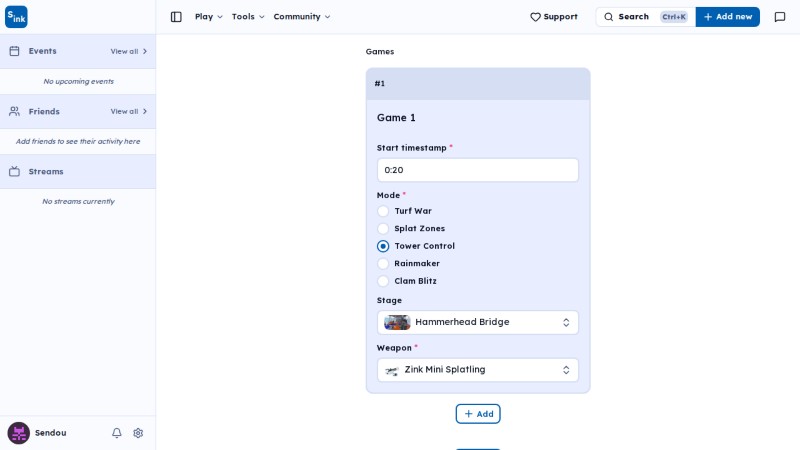Image resolution: width=800 pixels, height=450 pixels.
Task: View all events link
Action: coord(129,51)
